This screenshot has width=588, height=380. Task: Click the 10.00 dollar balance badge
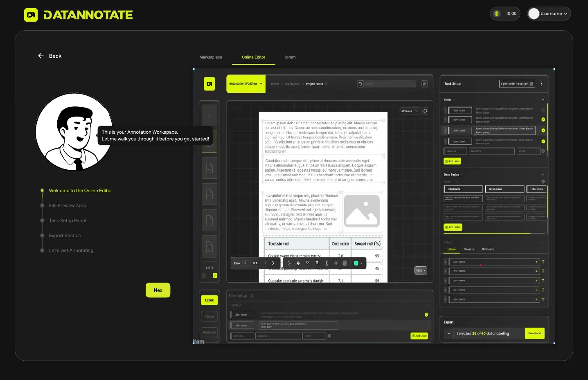[x=505, y=13]
